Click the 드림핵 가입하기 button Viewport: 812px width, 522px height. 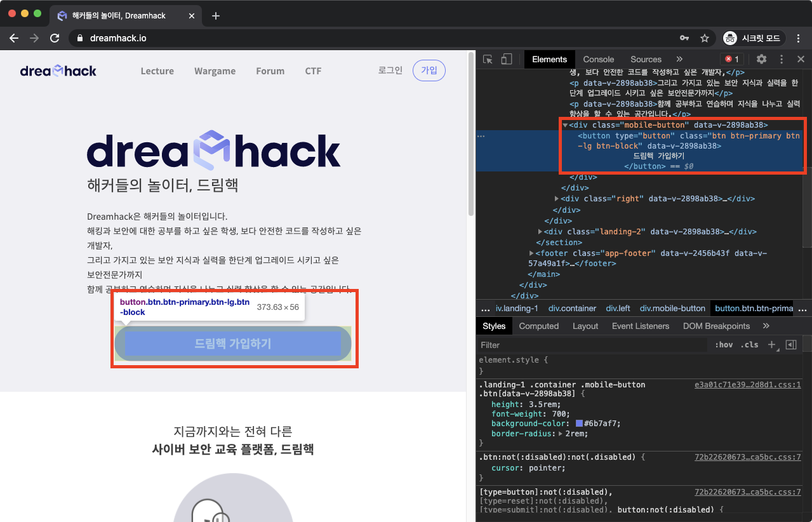coord(232,344)
